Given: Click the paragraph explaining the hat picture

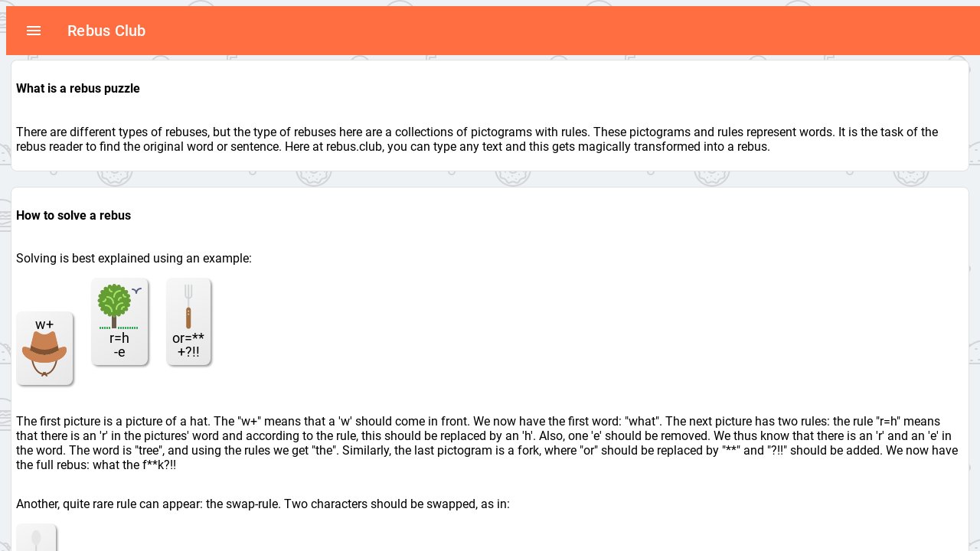Looking at the screenshot, I should coord(488,442).
